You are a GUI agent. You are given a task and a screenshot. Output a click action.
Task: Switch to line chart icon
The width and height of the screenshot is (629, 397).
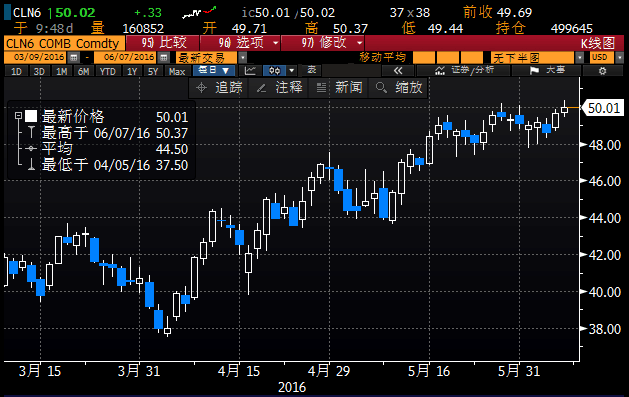click(x=250, y=71)
